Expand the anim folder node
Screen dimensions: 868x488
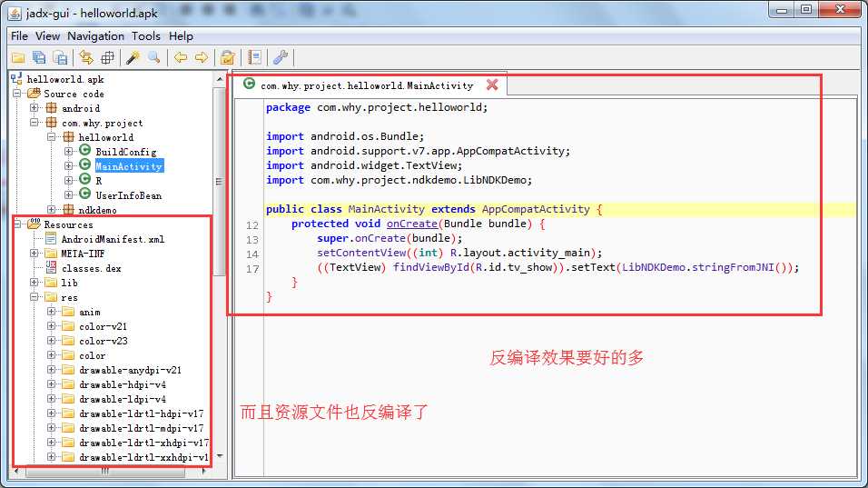click(x=52, y=312)
